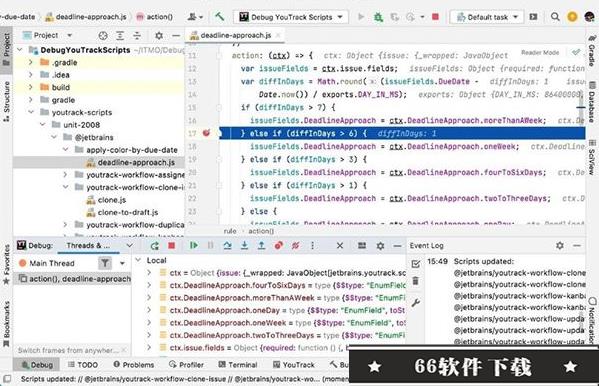
Task: Click the red Stop icon in debug toolbar
Action: (172, 246)
